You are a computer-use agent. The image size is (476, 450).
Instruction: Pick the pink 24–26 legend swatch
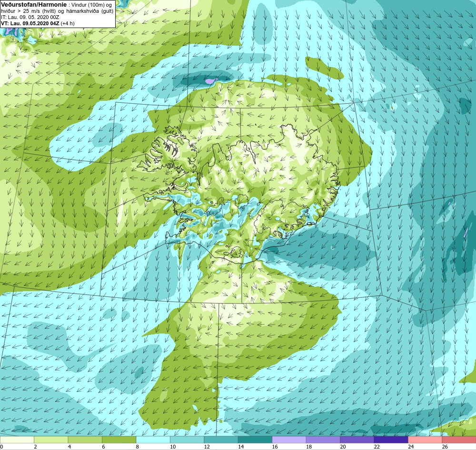click(x=425, y=440)
